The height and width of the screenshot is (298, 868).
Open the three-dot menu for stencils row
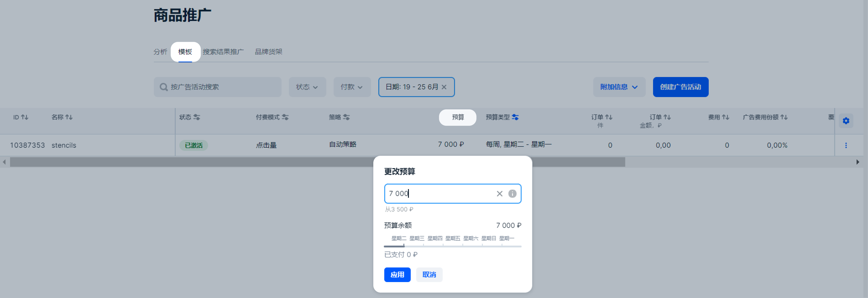[846, 145]
